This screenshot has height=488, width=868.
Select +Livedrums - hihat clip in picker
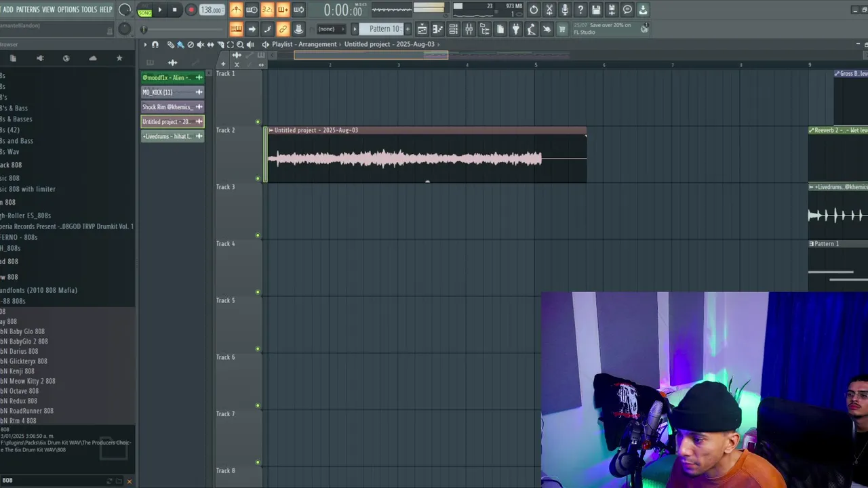172,136
